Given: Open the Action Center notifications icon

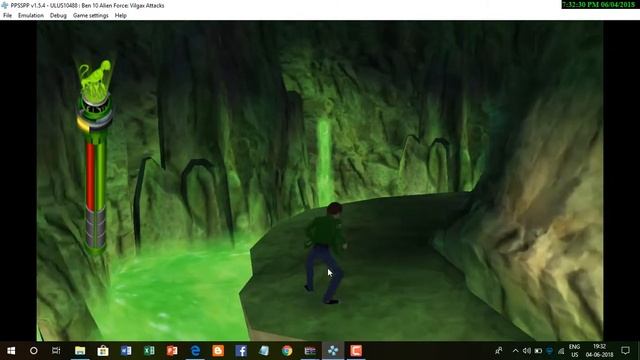Looking at the screenshot, I should pos(625,351).
